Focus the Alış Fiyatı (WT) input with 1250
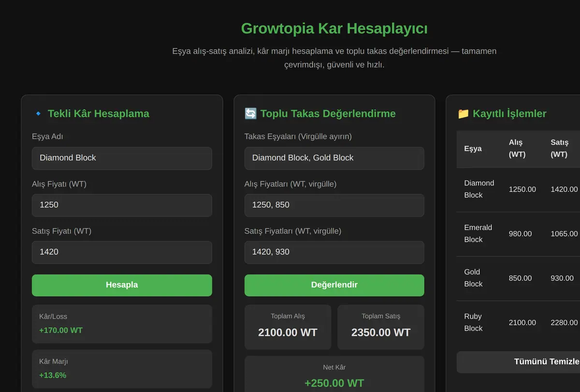The width and height of the screenshot is (580, 392). (x=122, y=205)
